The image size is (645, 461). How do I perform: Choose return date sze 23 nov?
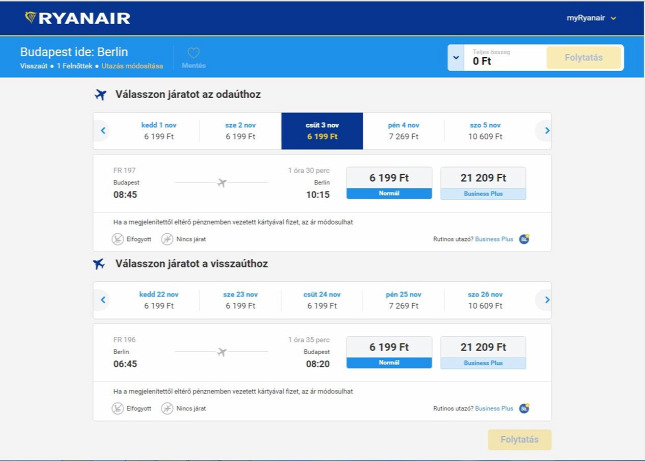click(240, 300)
